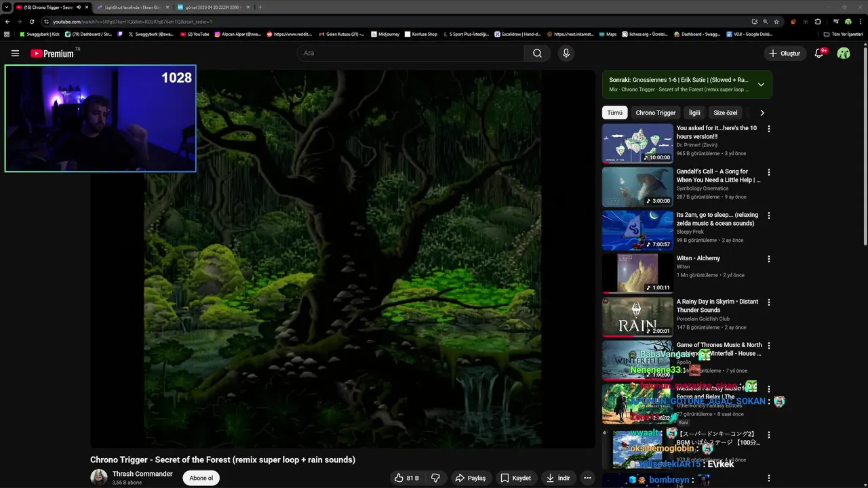Select the İlgili filter chip
Viewport: 868px width, 488px height.
tap(694, 113)
